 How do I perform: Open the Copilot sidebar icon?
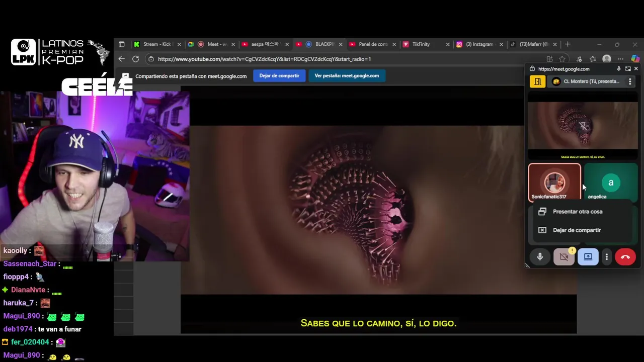(635, 59)
